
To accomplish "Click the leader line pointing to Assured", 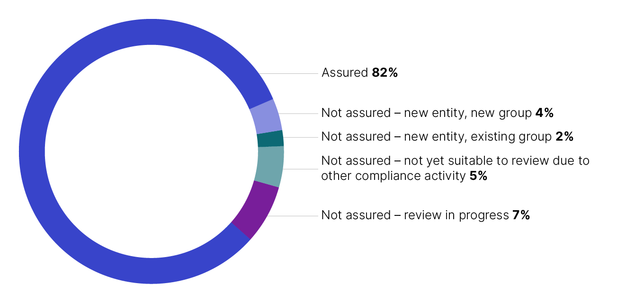I will [x=289, y=74].
